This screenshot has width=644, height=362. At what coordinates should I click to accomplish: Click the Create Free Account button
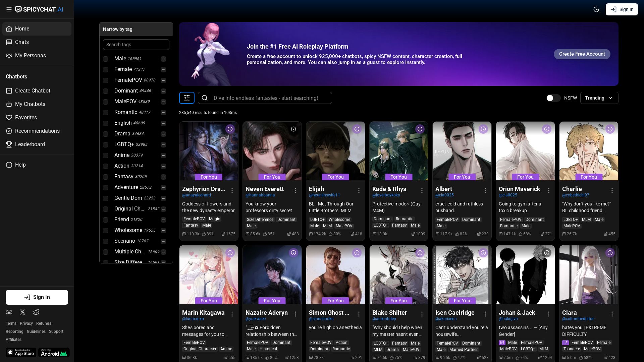[582, 54]
